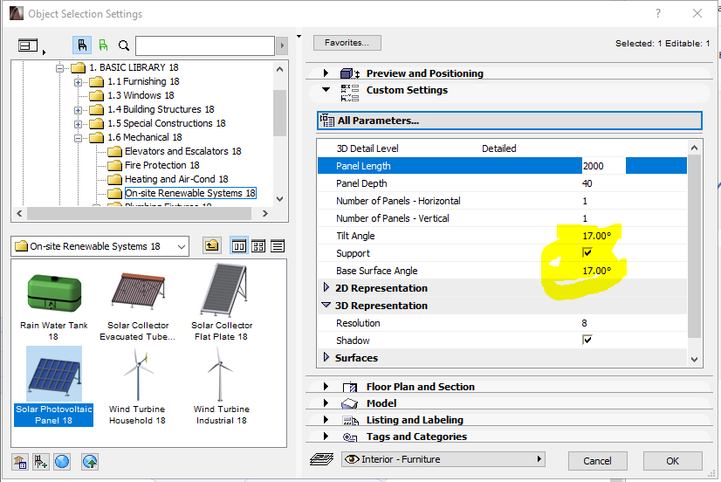Click the Floor Plan and Section icon
721x482 pixels.
pos(350,387)
